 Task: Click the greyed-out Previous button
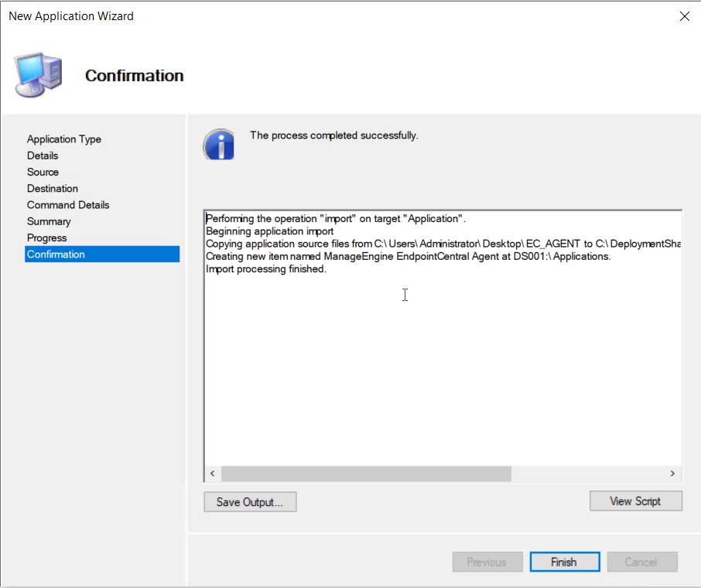coord(487,562)
